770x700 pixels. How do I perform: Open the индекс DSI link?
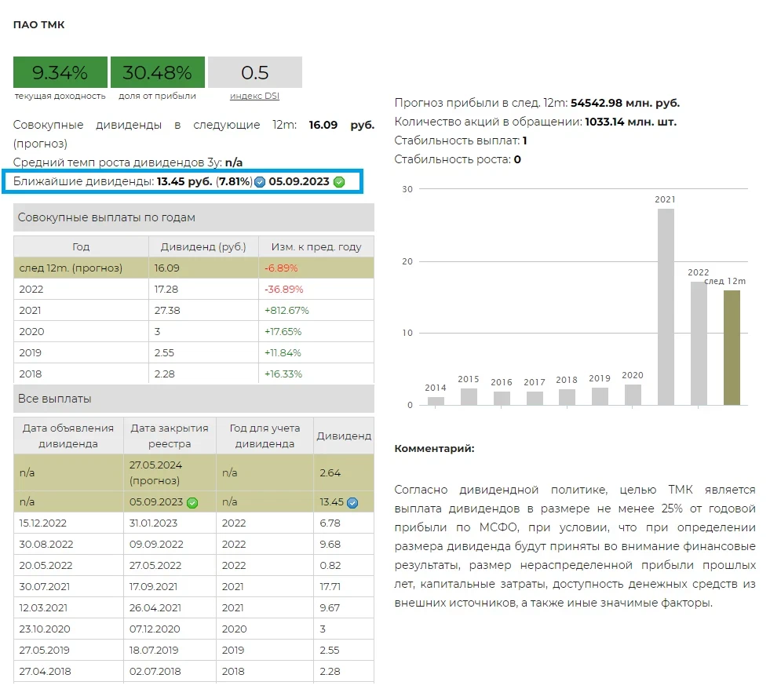pos(254,97)
